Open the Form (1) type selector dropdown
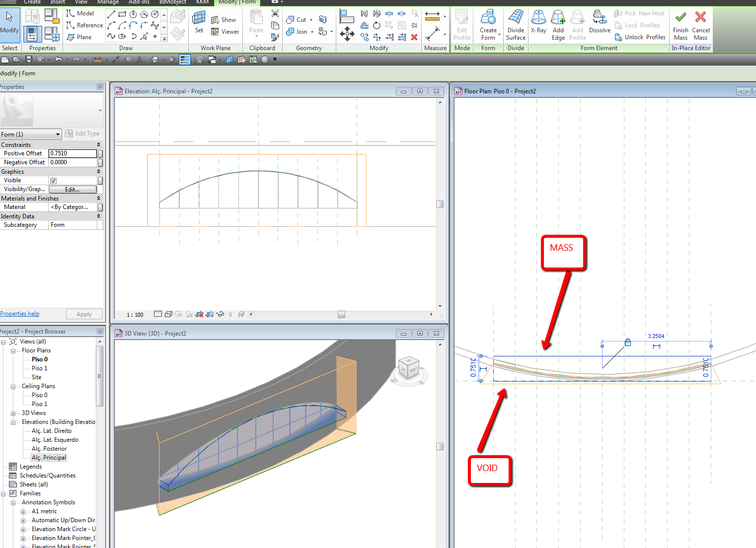Image resolution: width=756 pixels, height=548 pixels. tap(58, 135)
